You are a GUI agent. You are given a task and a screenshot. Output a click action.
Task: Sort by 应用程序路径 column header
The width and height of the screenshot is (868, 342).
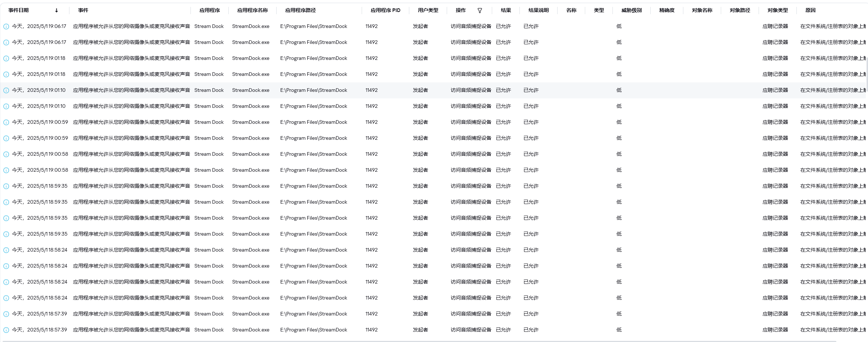[x=301, y=10]
